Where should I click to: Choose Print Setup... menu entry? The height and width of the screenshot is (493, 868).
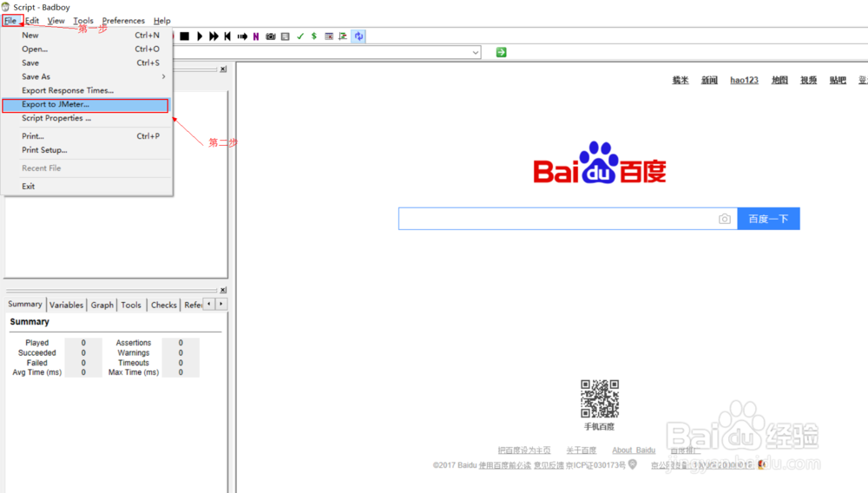[86, 150]
